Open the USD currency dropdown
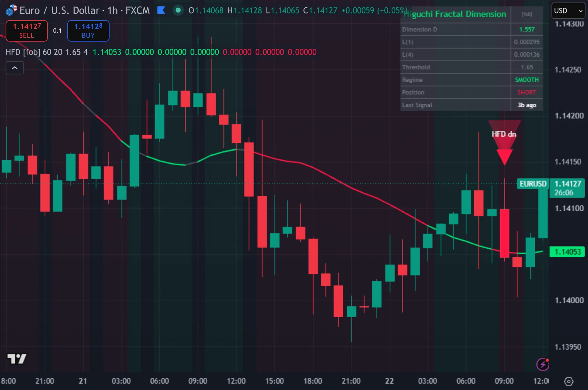This screenshot has height=390, width=588. (x=568, y=11)
